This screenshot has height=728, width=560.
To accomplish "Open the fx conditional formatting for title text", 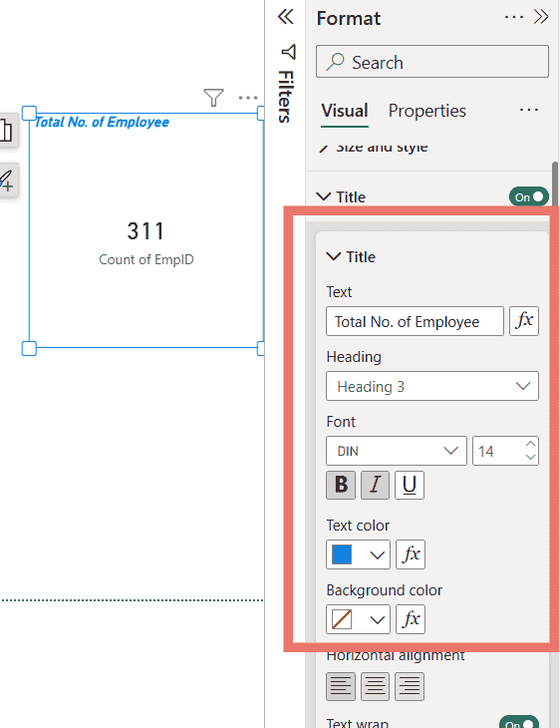I will [524, 321].
